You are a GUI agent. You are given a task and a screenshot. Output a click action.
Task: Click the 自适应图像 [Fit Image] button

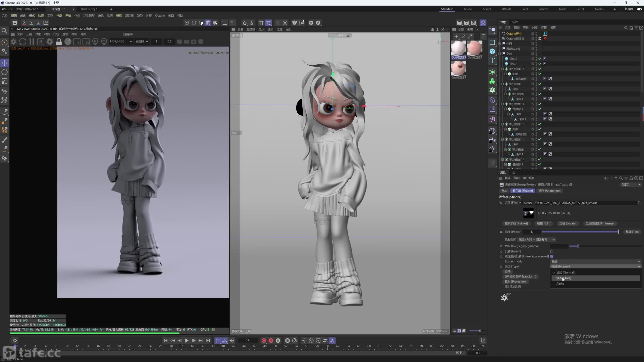click(x=600, y=223)
